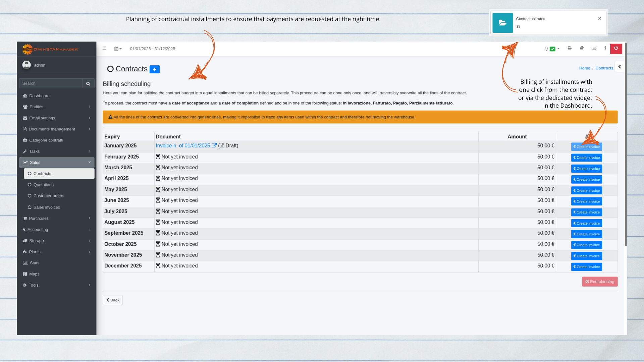The image size is (644, 362).
Task: Expand the Entities sidebar menu
Action: (57, 107)
